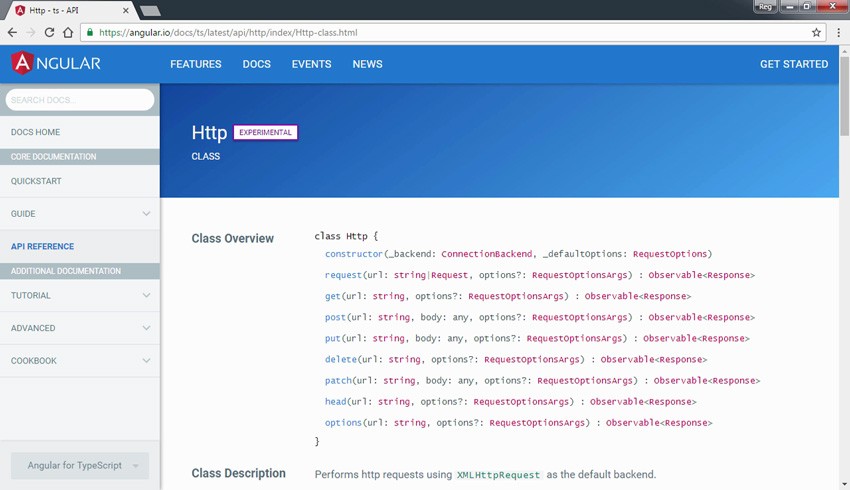The height and width of the screenshot is (490, 850).
Task: Click the constructor method link
Action: tap(353, 254)
